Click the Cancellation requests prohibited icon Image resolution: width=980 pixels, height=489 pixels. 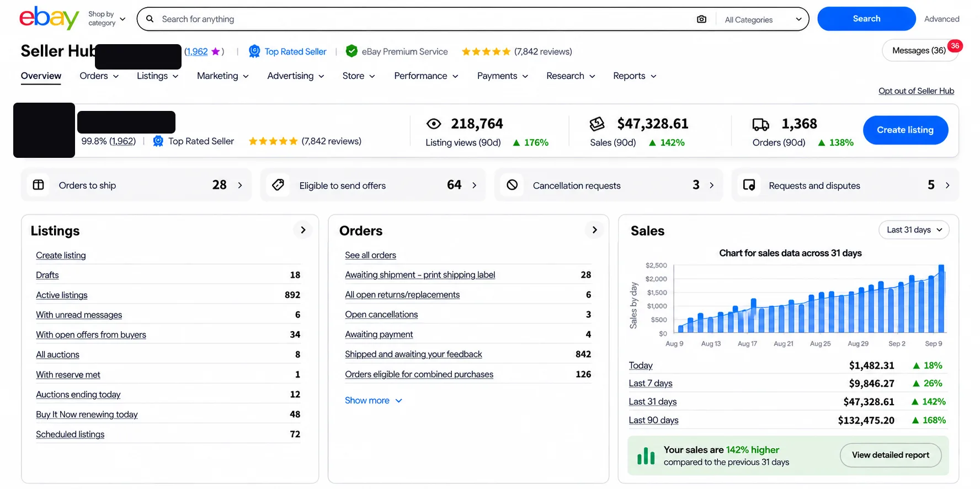pyautogui.click(x=512, y=185)
